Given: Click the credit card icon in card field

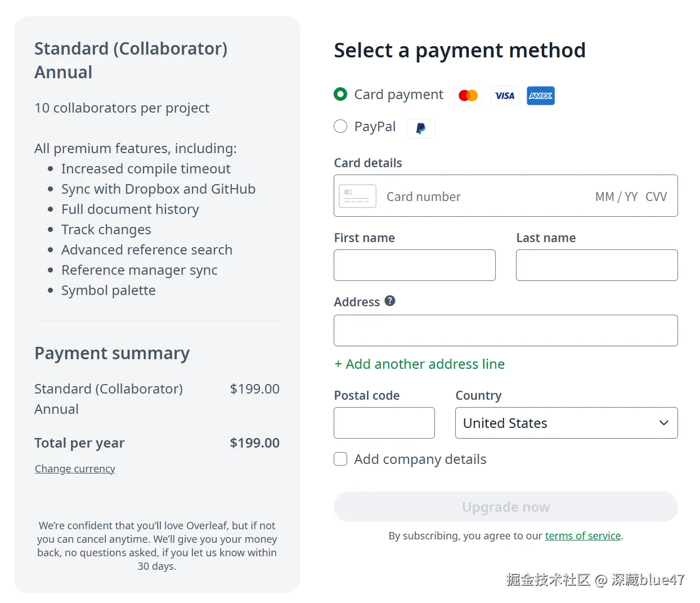Looking at the screenshot, I should pyautogui.click(x=357, y=196).
